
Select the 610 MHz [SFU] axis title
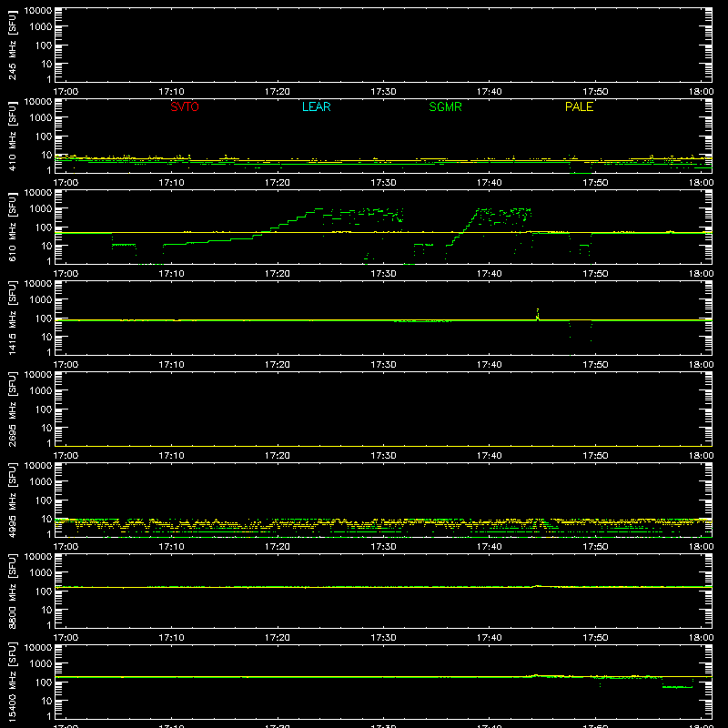click(12, 227)
